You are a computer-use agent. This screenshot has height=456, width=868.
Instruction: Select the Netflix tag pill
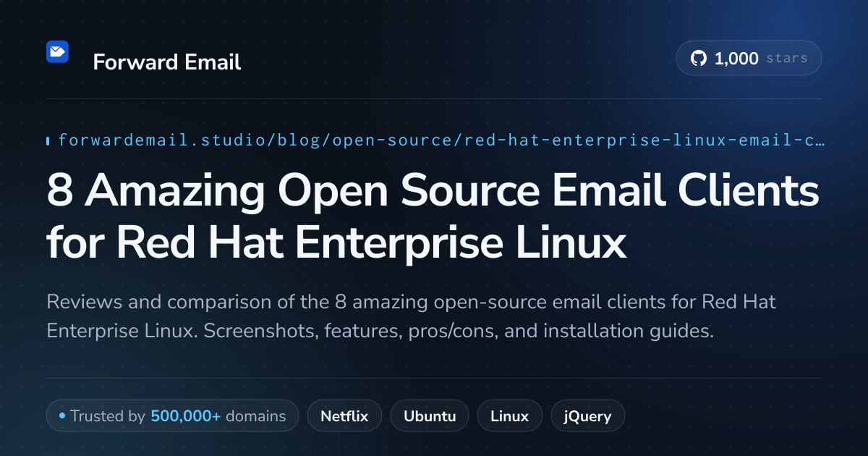click(344, 416)
